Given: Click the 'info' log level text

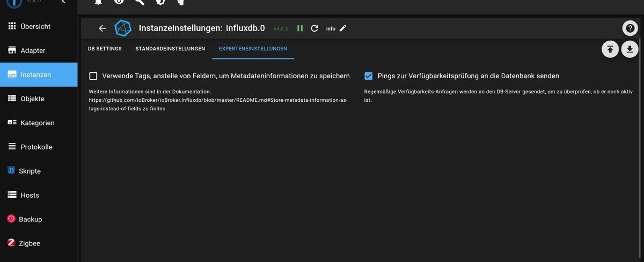Looking at the screenshot, I should pos(331,29).
